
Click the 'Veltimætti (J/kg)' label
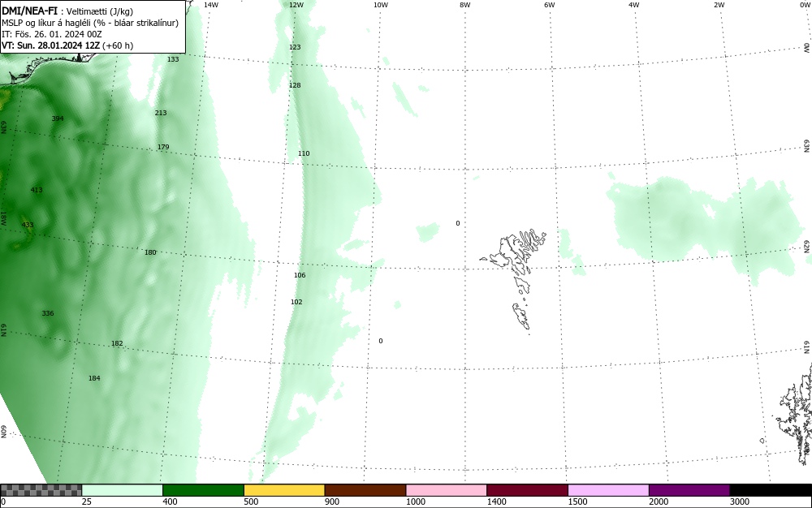[x=99, y=11]
